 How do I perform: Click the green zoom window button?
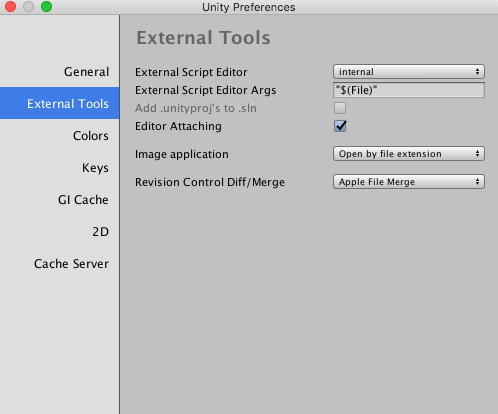(46, 6)
